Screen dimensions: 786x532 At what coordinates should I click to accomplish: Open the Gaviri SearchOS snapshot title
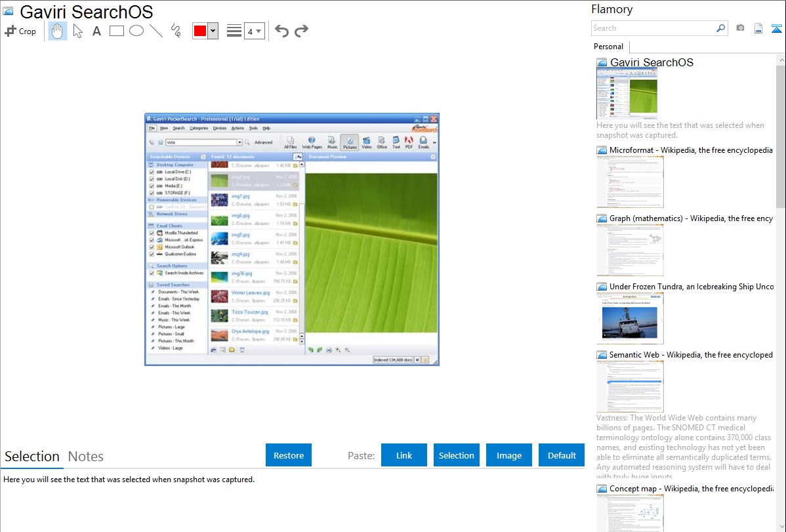click(652, 63)
